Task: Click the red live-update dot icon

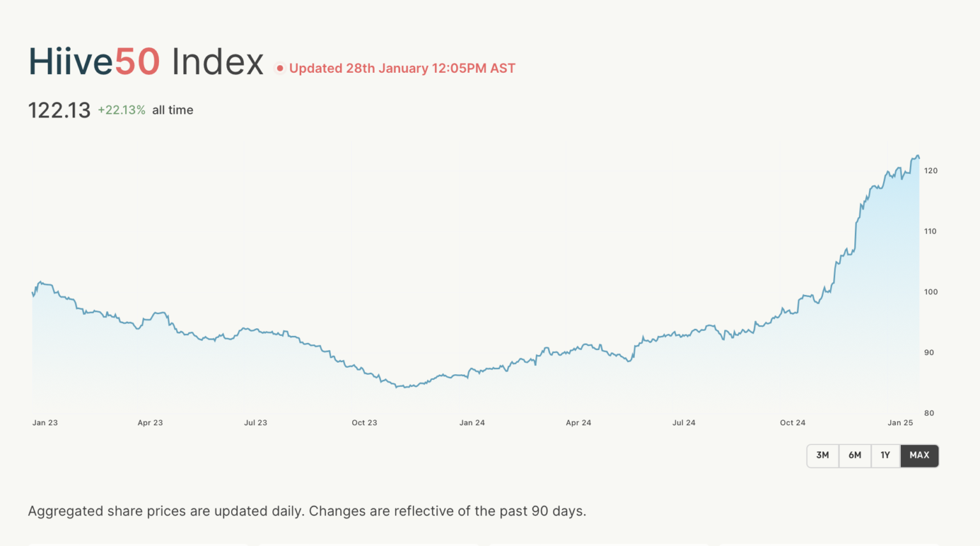Action: pyautogui.click(x=279, y=68)
